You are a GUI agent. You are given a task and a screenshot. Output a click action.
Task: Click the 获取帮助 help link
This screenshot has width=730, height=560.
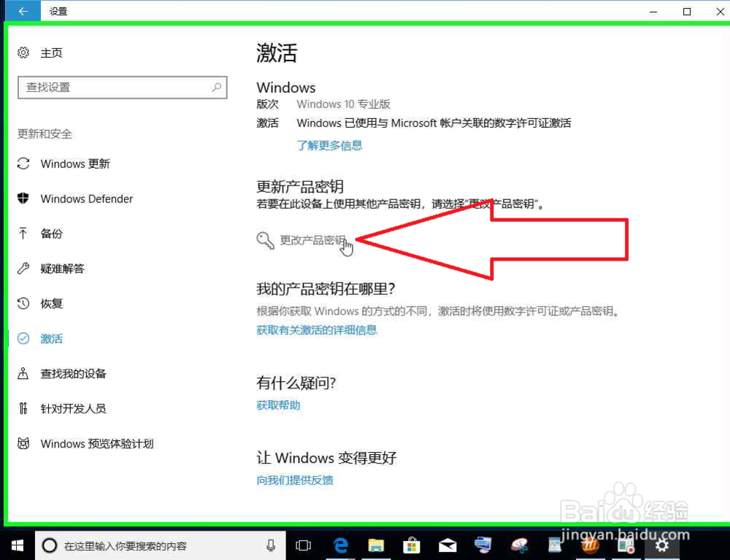278,405
